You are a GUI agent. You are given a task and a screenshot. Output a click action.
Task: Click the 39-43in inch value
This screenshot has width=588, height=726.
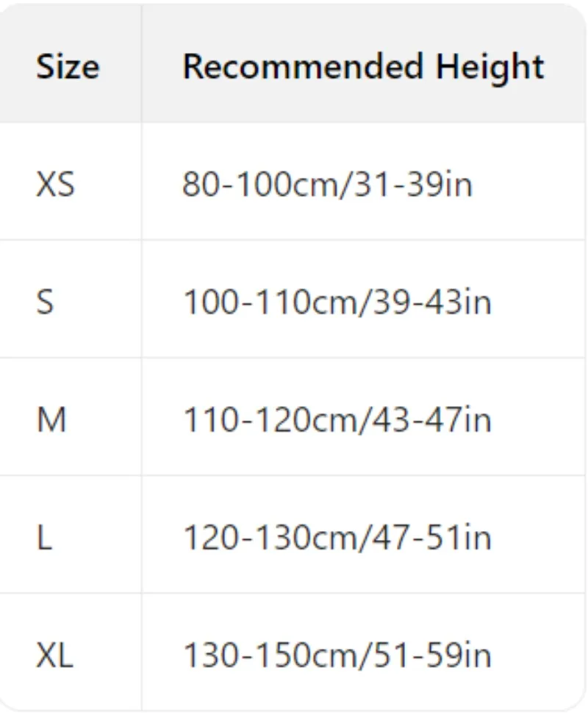coord(431,302)
